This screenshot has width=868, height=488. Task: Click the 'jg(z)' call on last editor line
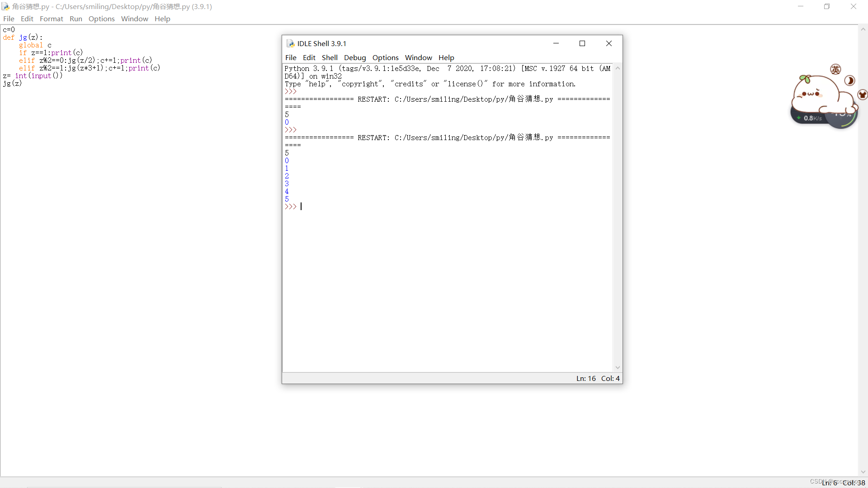pyautogui.click(x=12, y=84)
